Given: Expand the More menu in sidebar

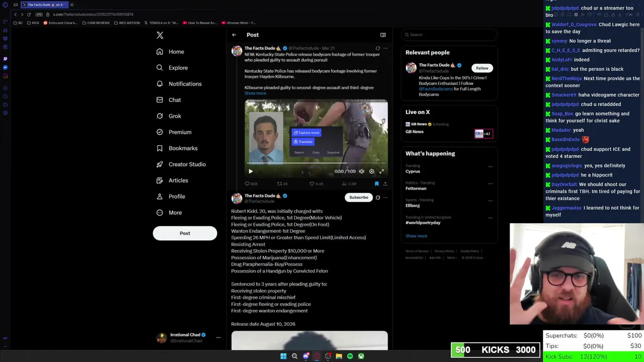Looking at the screenshot, I should click(x=169, y=213).
